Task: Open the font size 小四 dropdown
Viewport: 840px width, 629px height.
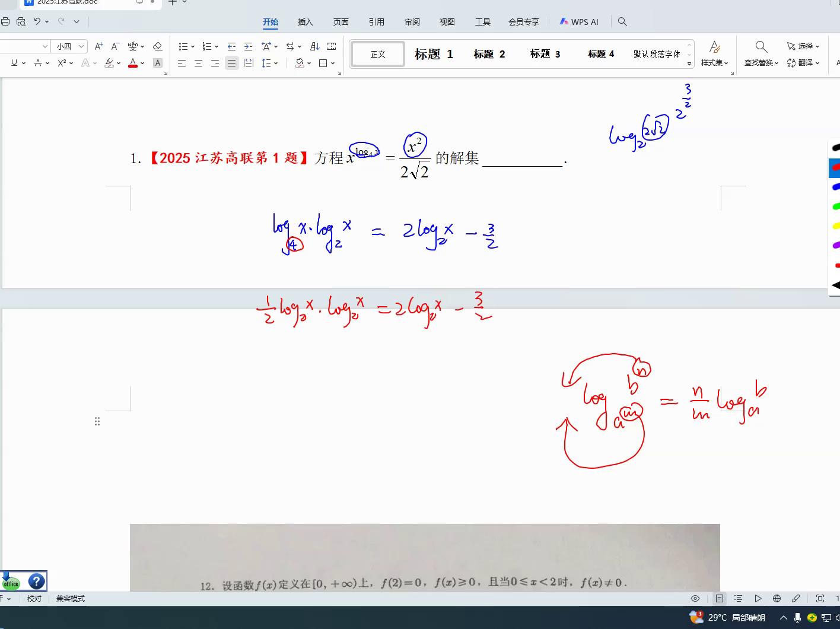Action: pyautogui.click(x=81, y=46)
